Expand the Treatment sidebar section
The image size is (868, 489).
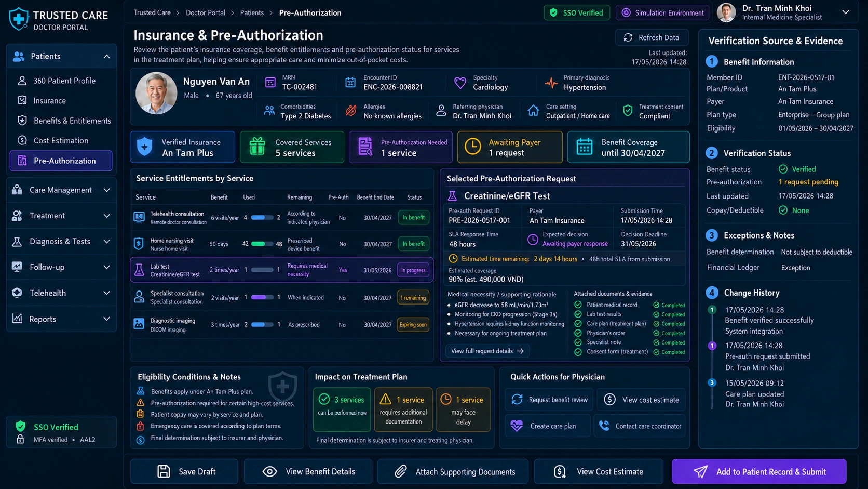coord(106,216)
